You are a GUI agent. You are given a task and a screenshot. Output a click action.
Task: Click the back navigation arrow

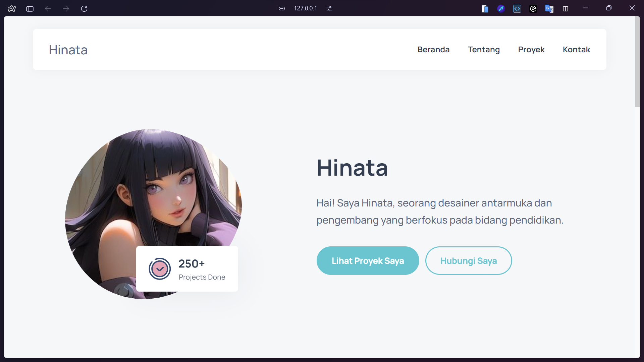pos(48,9)
